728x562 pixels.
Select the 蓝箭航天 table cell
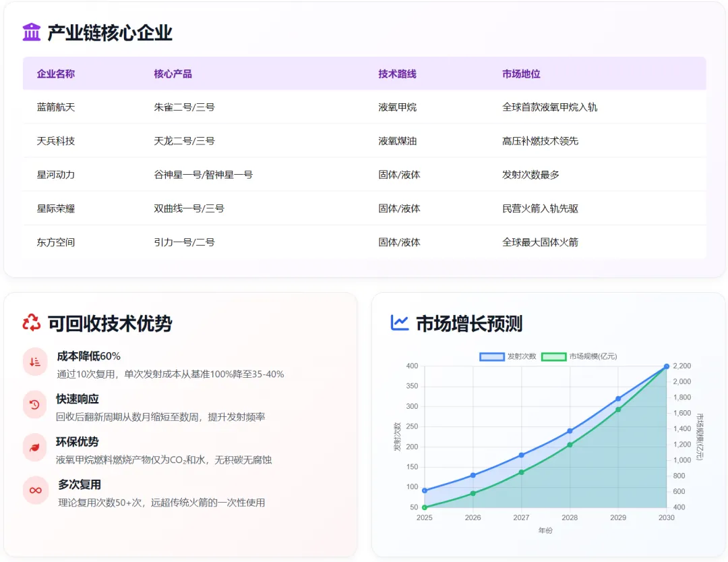point(56,107)
